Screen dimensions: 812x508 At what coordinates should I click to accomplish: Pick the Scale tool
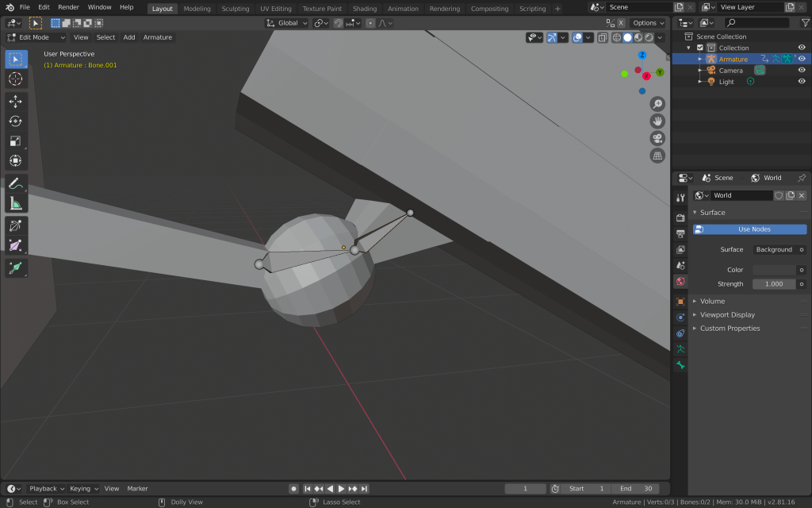(x=15, y=140)
